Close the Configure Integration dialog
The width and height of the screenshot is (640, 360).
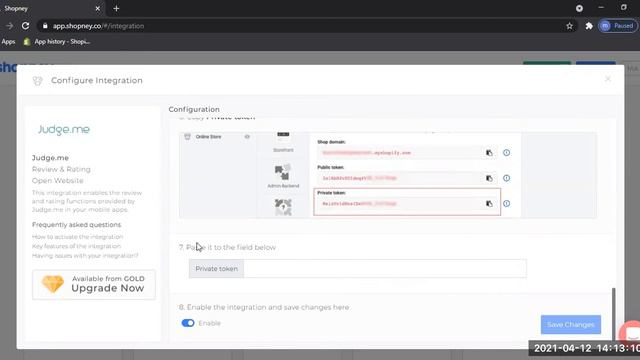608,79
